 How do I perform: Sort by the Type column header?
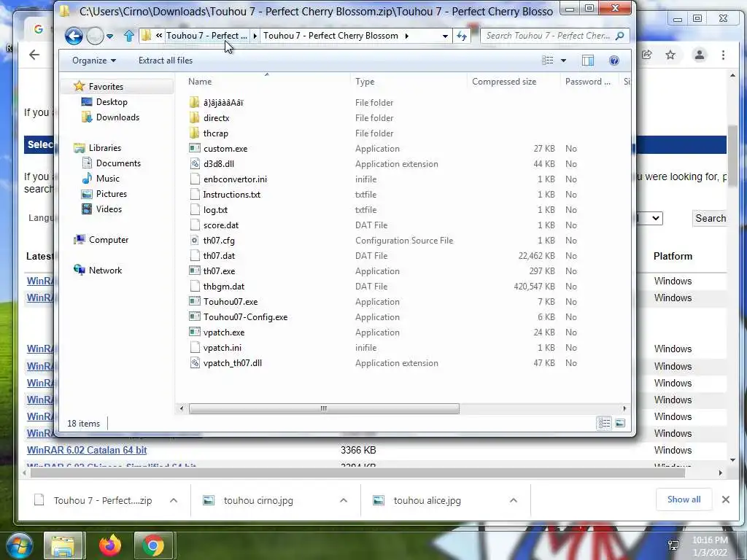[x=365, y=82]
